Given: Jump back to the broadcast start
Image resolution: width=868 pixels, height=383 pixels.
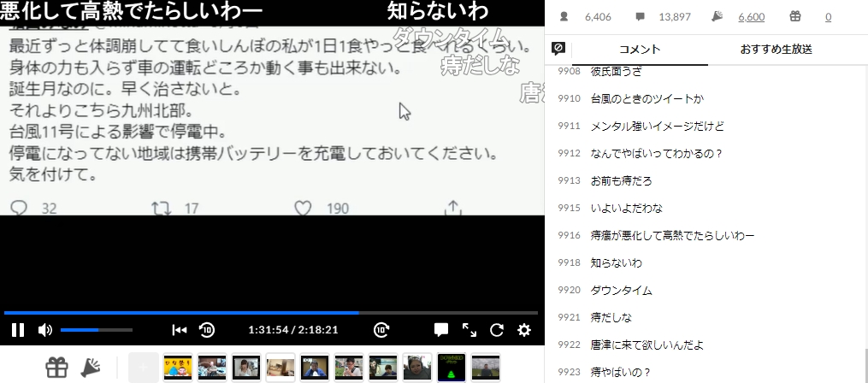Looking at the screenshot, I should tap(179, 330).
